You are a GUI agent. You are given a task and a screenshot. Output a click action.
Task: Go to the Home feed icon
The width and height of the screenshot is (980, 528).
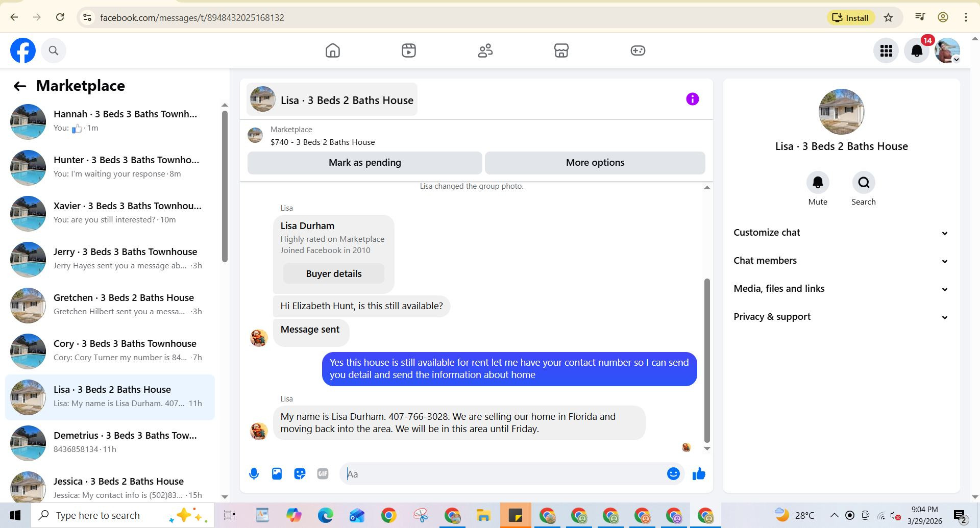(x=333, y=51)
